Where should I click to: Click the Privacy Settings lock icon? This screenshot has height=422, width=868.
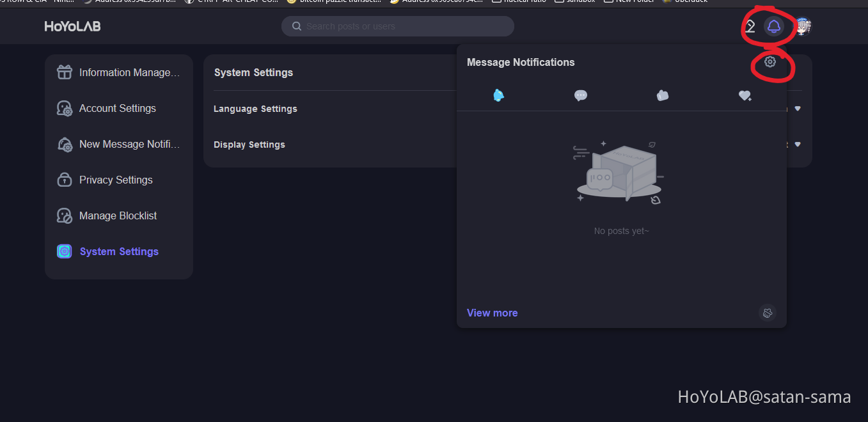click(65, 180)
